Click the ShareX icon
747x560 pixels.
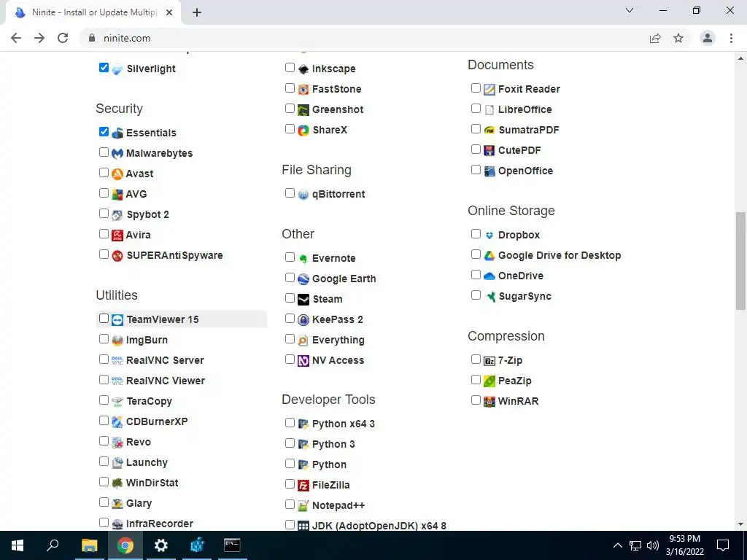click(x=303, y=131)
